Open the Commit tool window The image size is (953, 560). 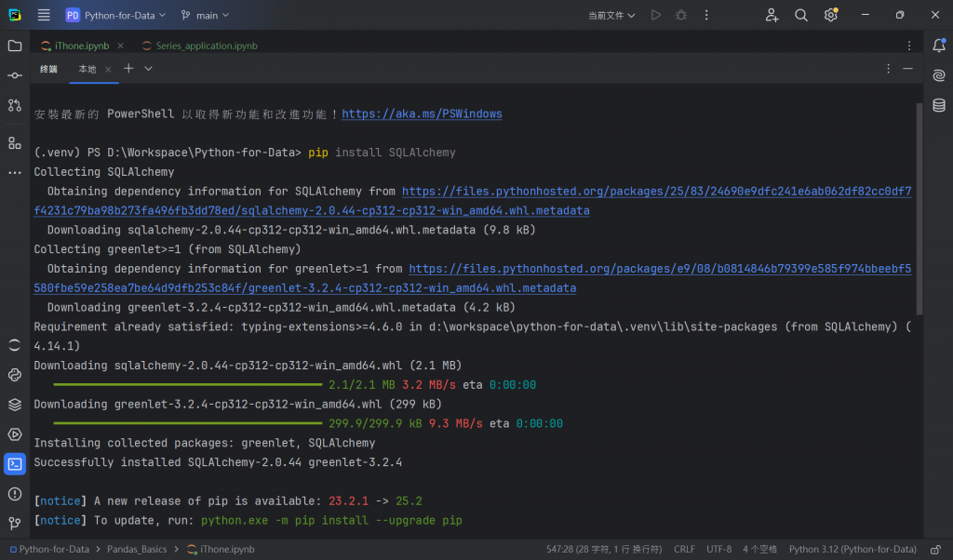(15, 75)
